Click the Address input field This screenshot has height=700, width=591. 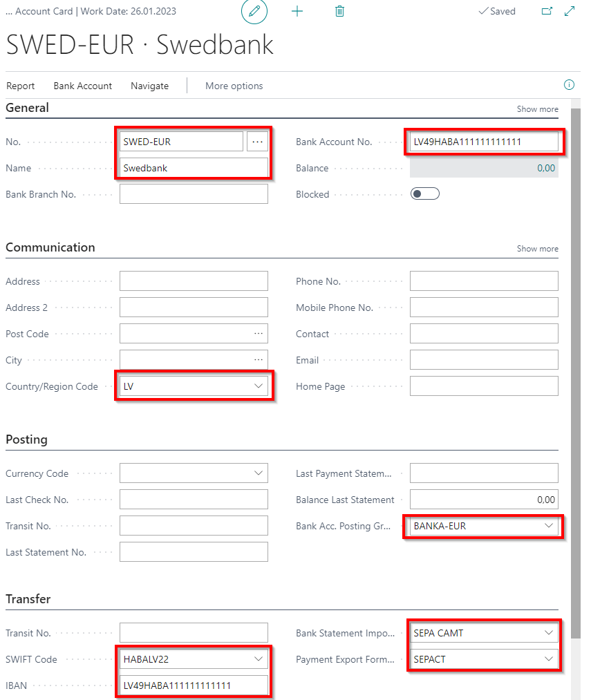[x=194, y=281]
